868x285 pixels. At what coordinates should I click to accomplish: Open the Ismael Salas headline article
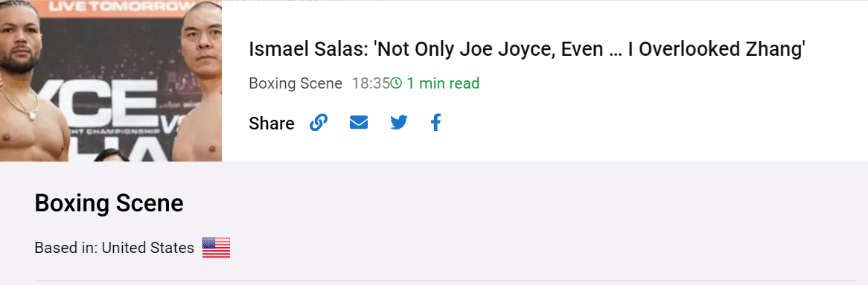[x=526, y=49]
